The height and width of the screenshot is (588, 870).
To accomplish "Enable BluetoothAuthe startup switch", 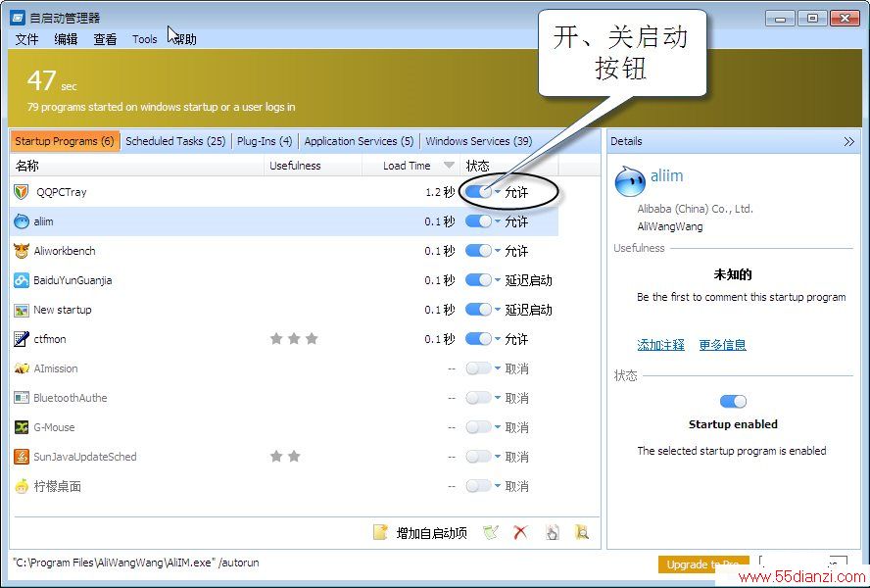I will 478,398.
